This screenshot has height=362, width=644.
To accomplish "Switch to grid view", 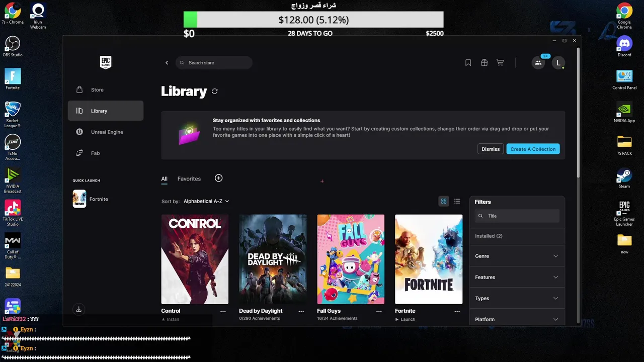I will [x=444, y=201].
